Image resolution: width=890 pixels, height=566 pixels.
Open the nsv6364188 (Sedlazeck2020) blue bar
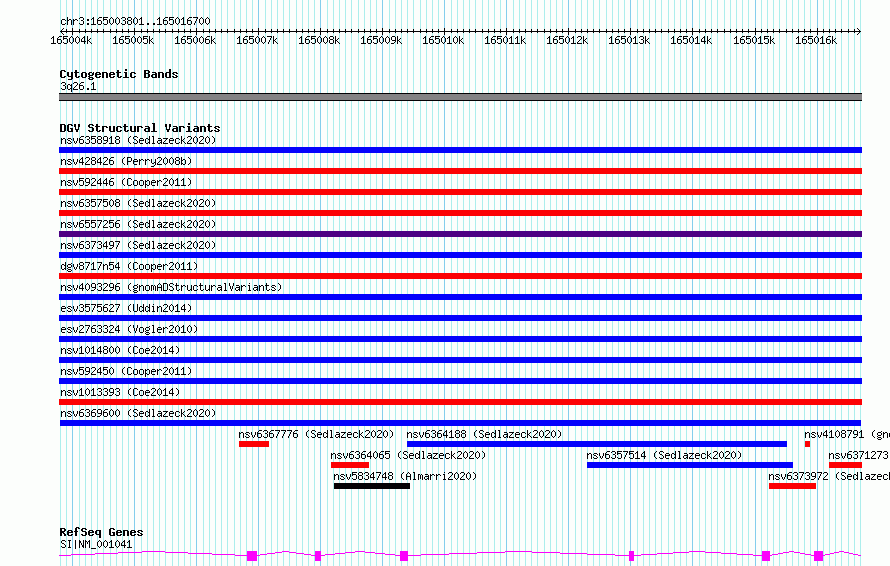click(597, 444)
